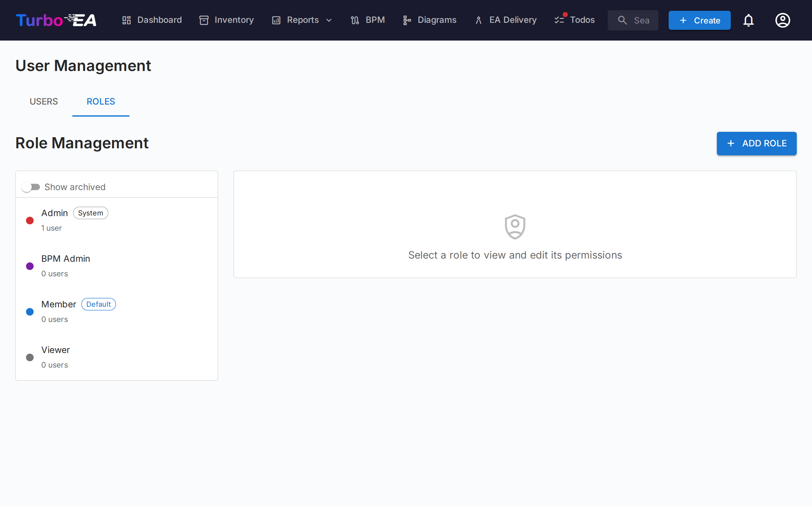Click the search magnifier icon
The image size is (812, 507).
pos(623,20)
